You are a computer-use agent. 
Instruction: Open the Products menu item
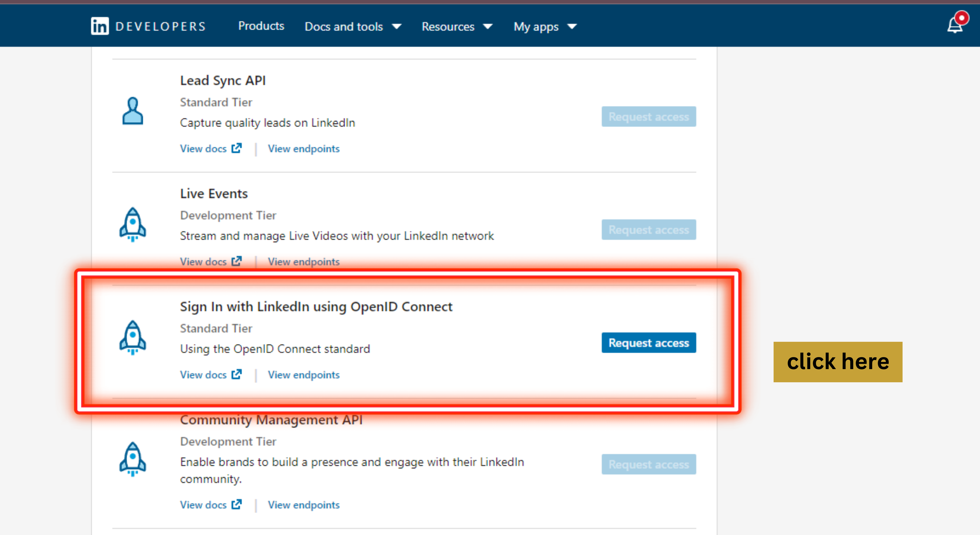pyautogui.click(x=261, y=26)
